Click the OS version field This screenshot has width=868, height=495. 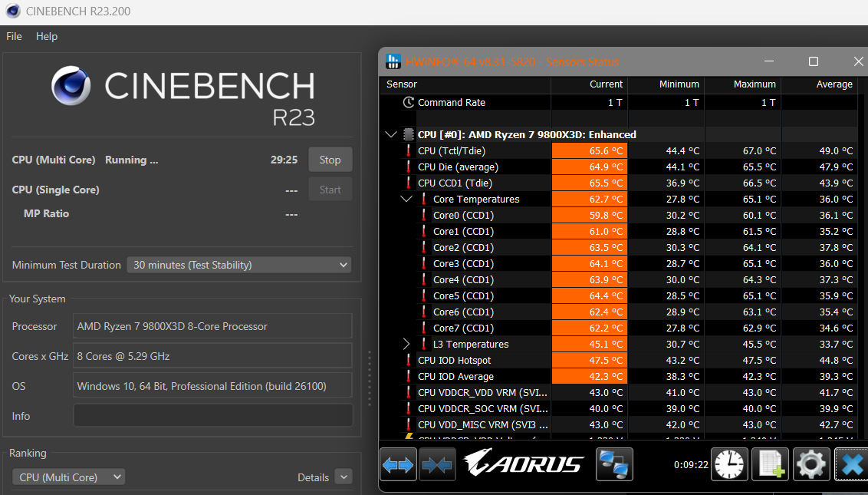tap(212, 386)
